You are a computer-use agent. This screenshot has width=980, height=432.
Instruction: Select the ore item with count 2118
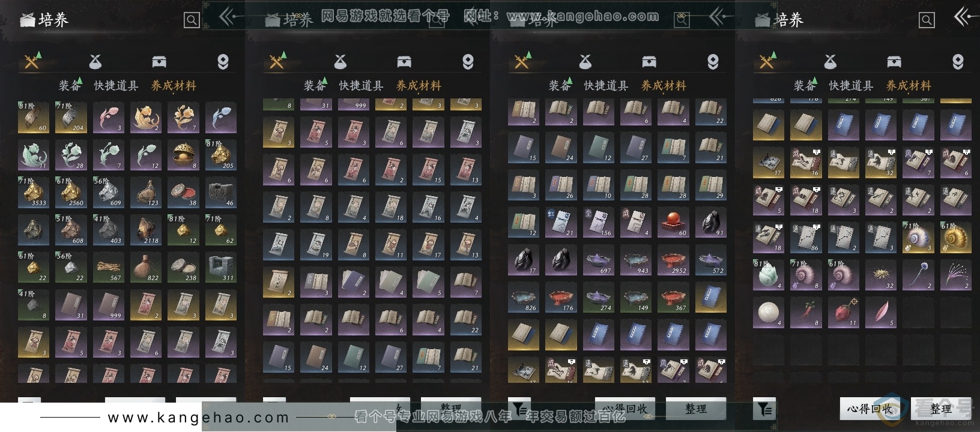pyautogui.click(x=146, y=230)
